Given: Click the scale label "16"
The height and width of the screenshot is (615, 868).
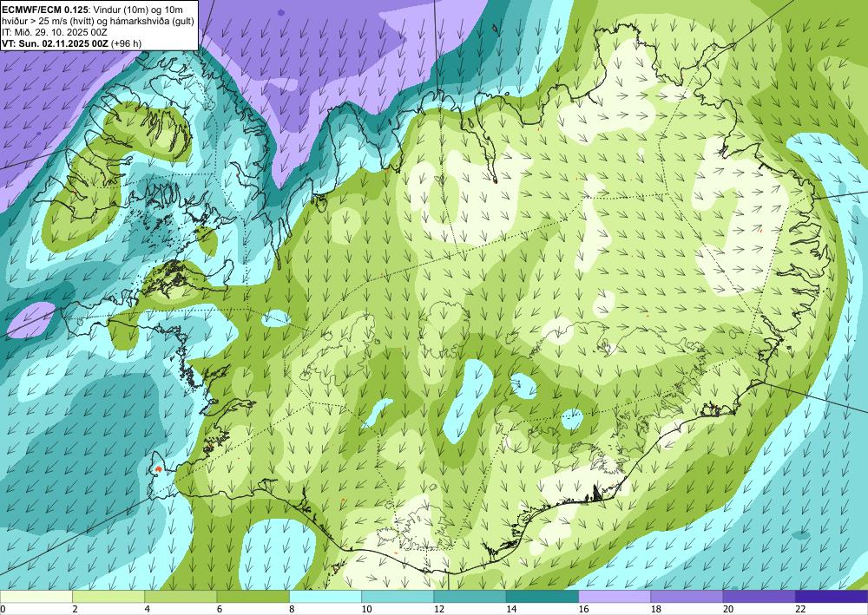Looking at the screenshot, I should pyautogui.click(x=584, y=610).
